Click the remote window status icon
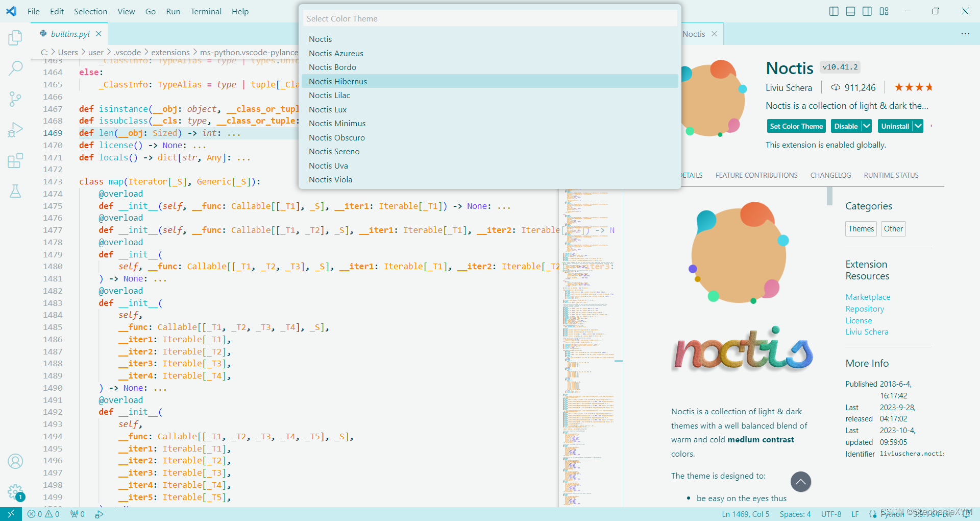The image size is (980, 521). tap(11, 514)
